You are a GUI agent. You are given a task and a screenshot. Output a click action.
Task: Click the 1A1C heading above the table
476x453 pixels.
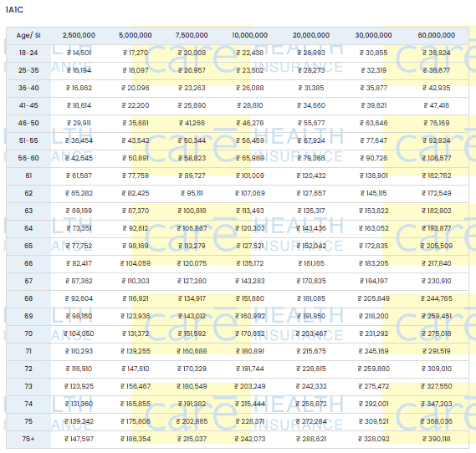coord(14,10)
